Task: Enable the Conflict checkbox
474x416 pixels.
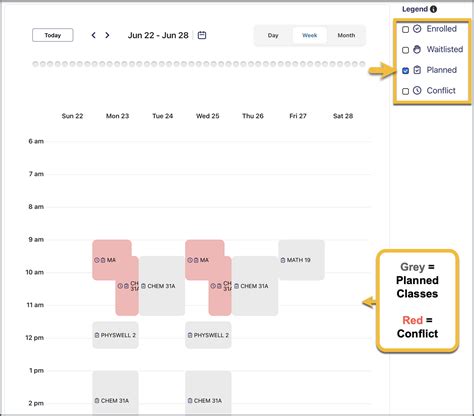Action: pyautogui.click(x=405, y=91)
